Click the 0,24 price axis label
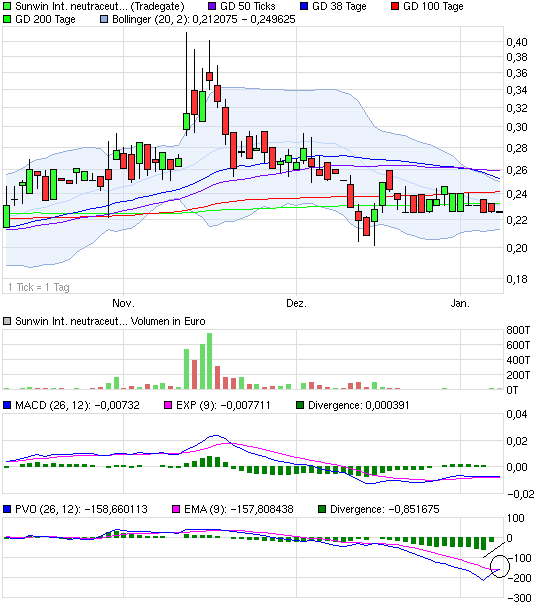The height and width of the screenshot is (606, 545). point(517,194)
